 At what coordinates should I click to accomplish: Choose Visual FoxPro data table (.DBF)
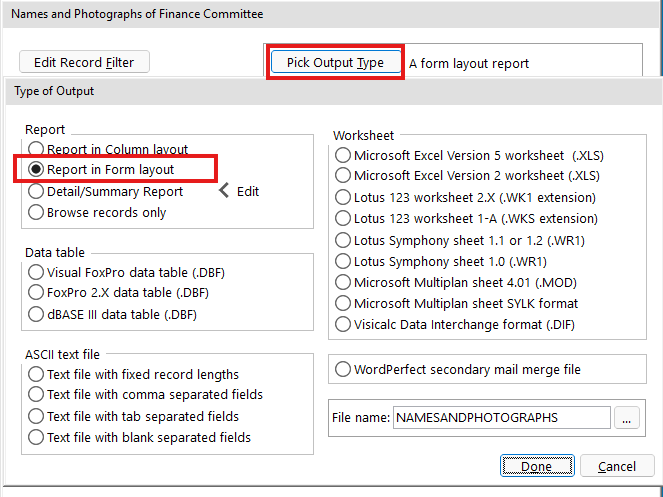[x=37, y=272]
